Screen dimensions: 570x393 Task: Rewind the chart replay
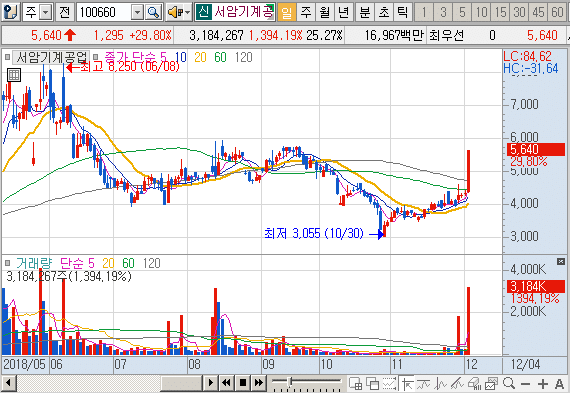tap(226, 383)
